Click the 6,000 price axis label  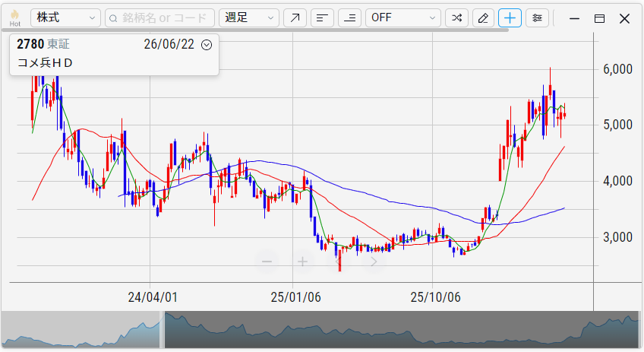(x=617, y=69)
